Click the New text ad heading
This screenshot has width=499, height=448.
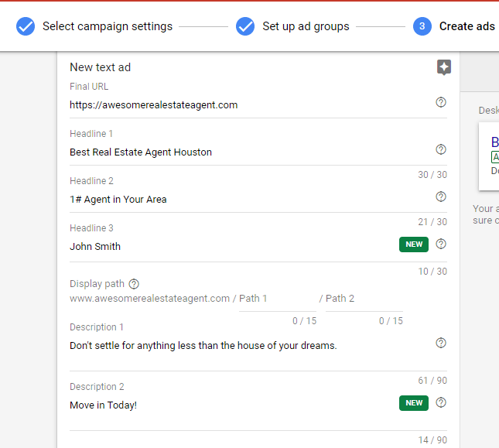click(x=101, y=67)
